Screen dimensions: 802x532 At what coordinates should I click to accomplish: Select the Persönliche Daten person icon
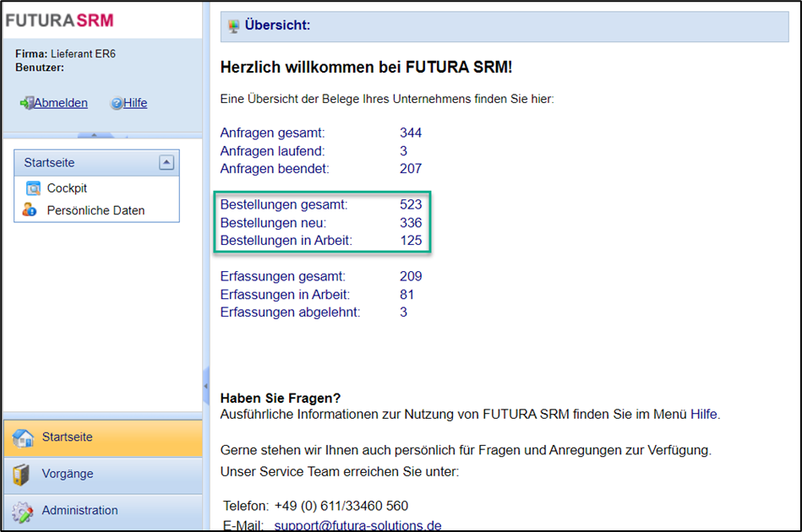30,210
